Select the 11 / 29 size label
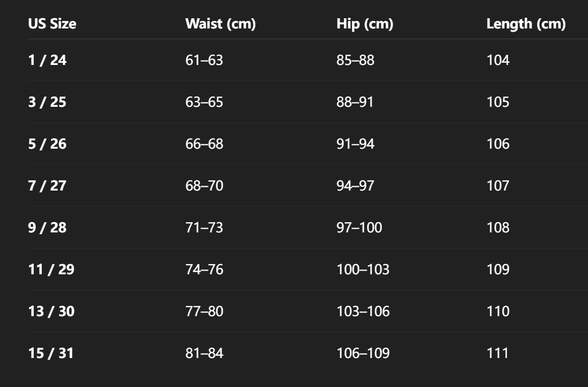This screenshot has width=588, height=387. 51,269
